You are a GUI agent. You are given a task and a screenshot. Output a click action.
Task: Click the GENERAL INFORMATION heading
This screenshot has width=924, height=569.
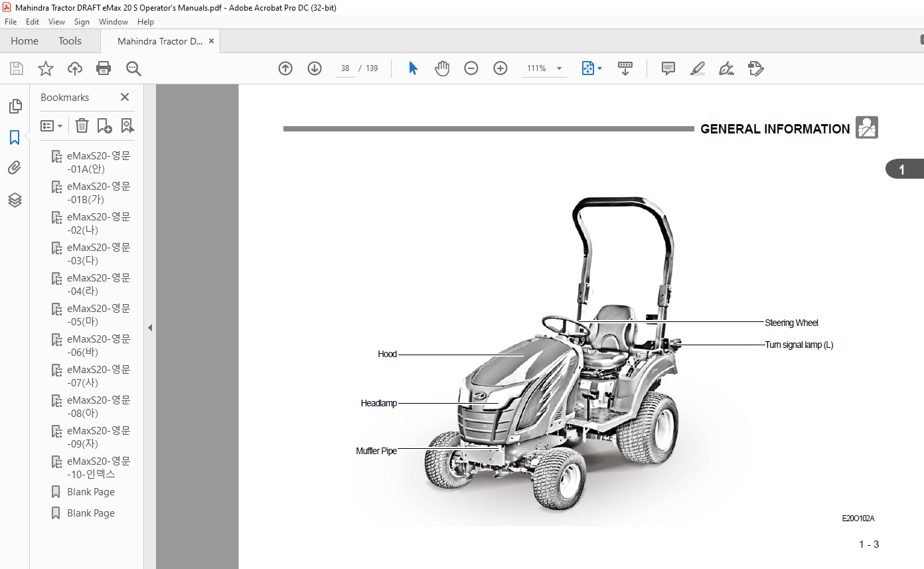[775, 129]
